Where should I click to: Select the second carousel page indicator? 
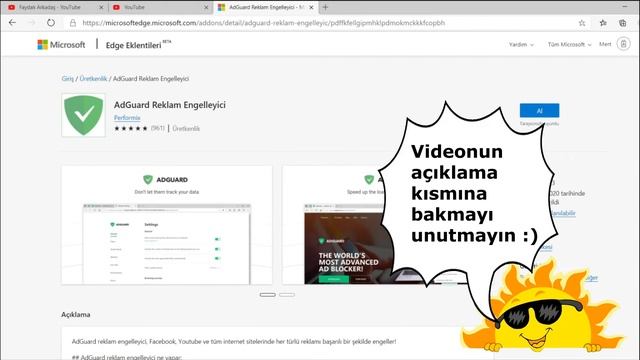pos(287,295)
